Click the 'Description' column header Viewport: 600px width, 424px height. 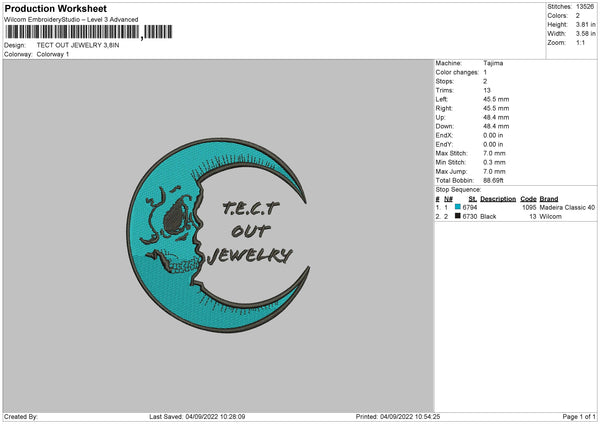pos(498,199)
